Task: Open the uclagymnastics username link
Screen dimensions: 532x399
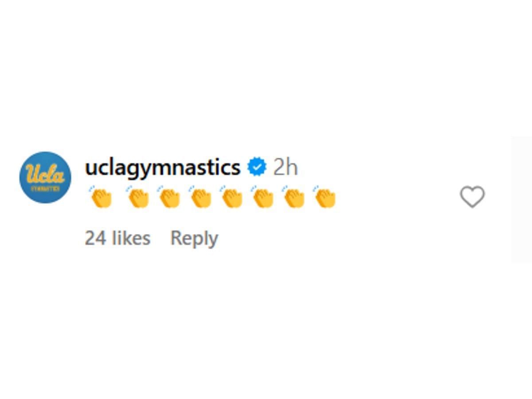Action: [162, 168]
